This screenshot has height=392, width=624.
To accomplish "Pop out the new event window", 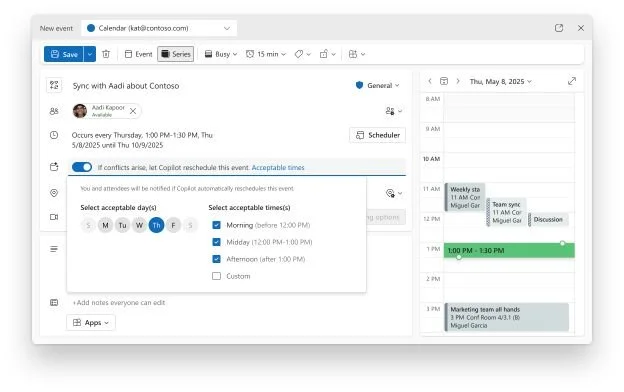I will (x=559, y=28).
